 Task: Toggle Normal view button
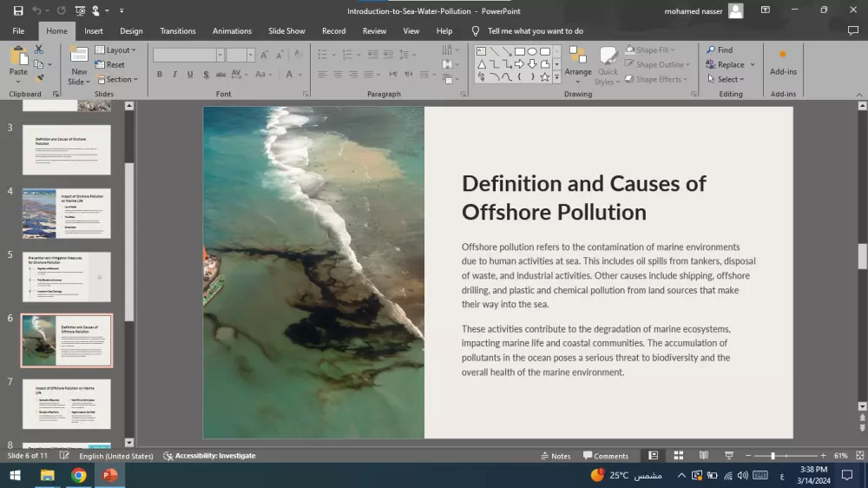(x=654, y=456)
